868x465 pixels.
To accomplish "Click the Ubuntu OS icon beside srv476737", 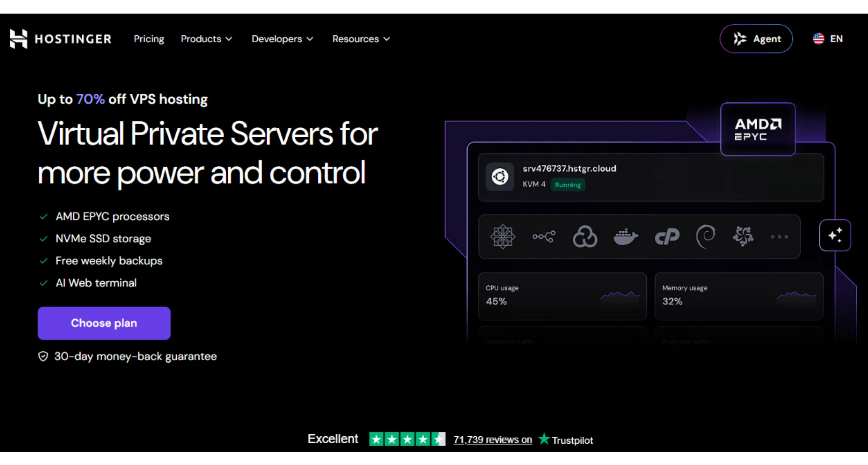I will [500, 177].
